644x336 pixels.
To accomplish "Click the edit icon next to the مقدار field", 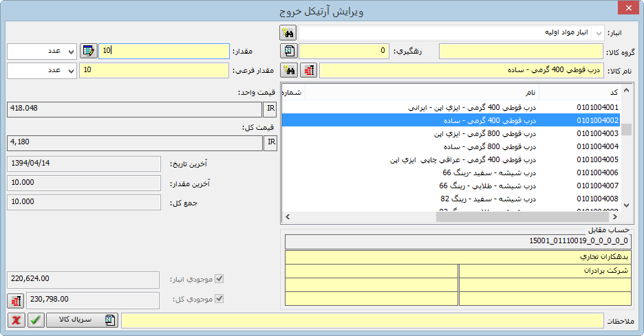I will (x=88, y=51).
